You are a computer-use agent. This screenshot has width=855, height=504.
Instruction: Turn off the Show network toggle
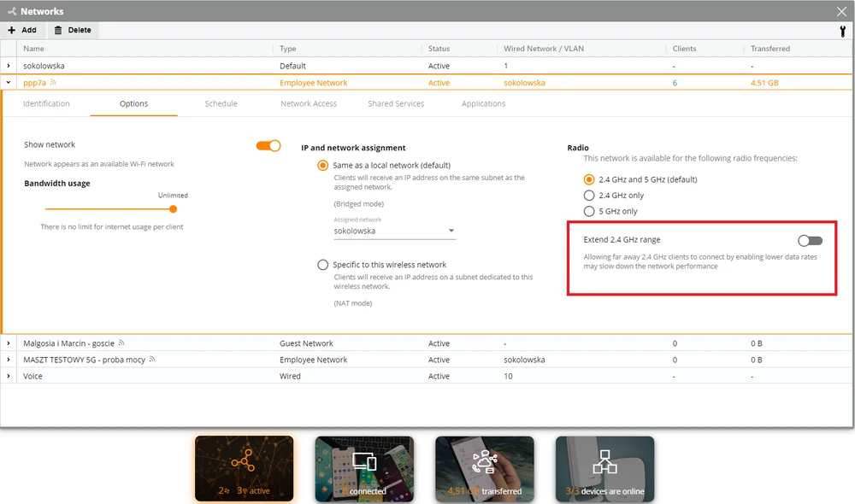[268, 146]
